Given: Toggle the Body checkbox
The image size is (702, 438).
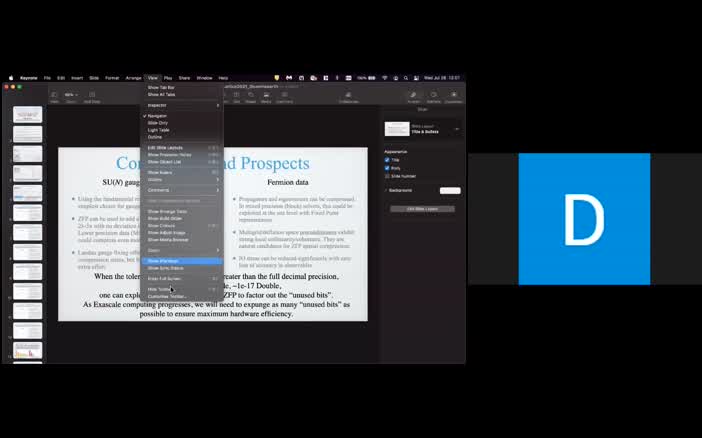Looking at the screenshot, I should 387,168.
